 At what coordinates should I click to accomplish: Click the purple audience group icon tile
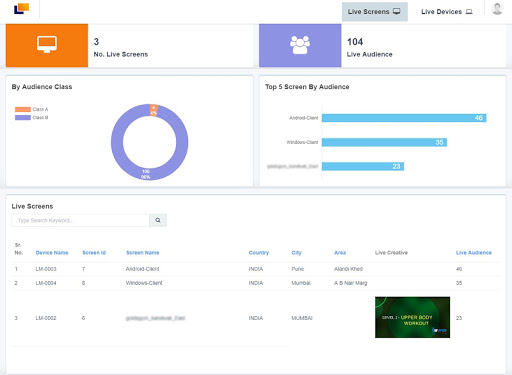(300, 45)
